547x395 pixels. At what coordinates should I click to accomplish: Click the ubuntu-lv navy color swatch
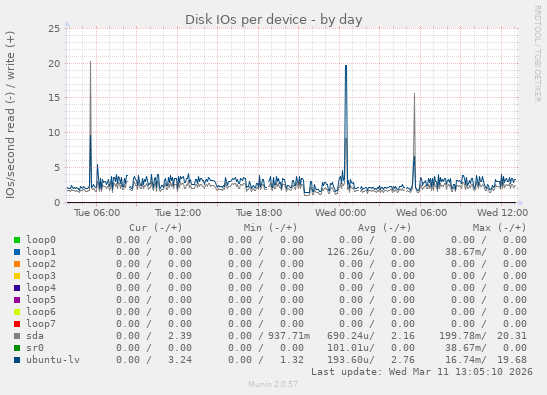pyautogui.click(x=17, y=360)
